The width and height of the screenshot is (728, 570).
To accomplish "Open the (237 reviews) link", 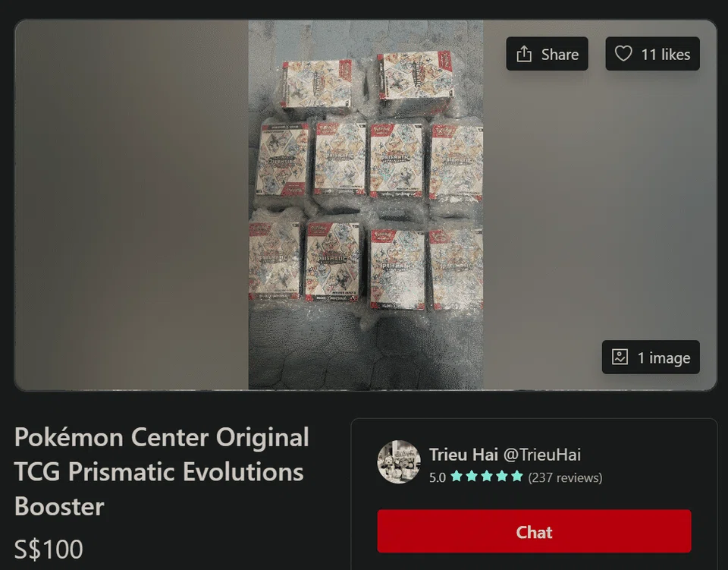I will pos(565,477).
